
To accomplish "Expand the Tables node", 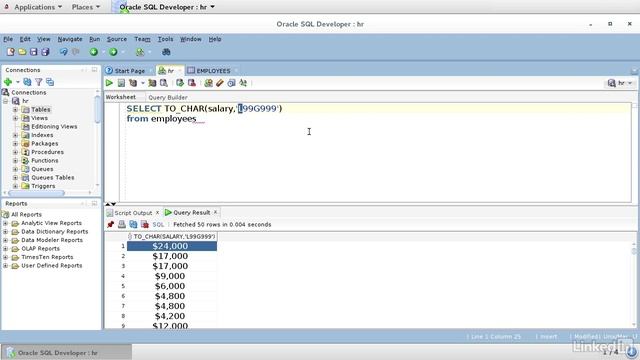I will [16, 109].
